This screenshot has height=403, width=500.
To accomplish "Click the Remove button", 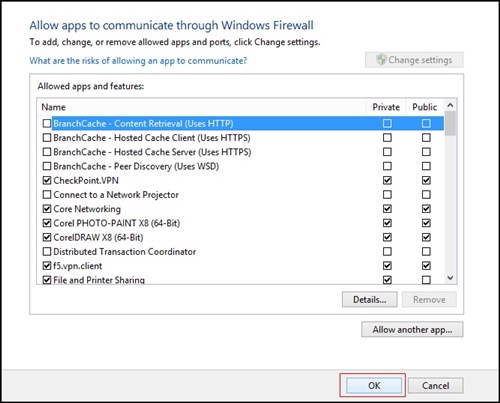I will 429,299.
